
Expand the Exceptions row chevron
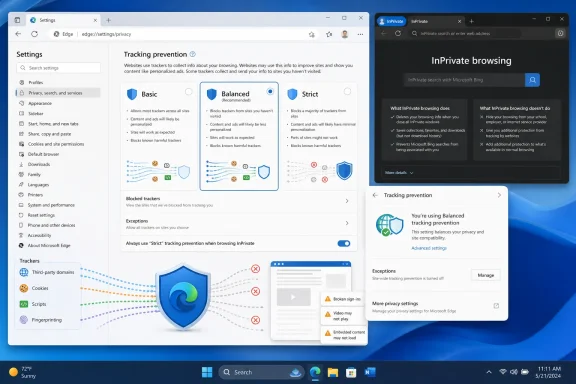(347, 223)
